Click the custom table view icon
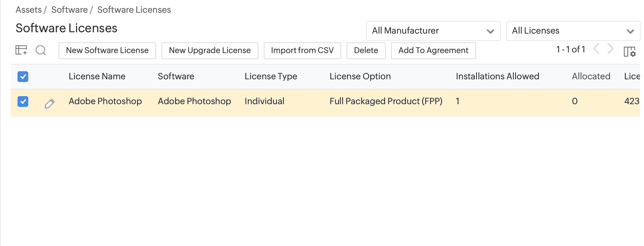The height and width of the screenshot is (246, 644). 21,50
